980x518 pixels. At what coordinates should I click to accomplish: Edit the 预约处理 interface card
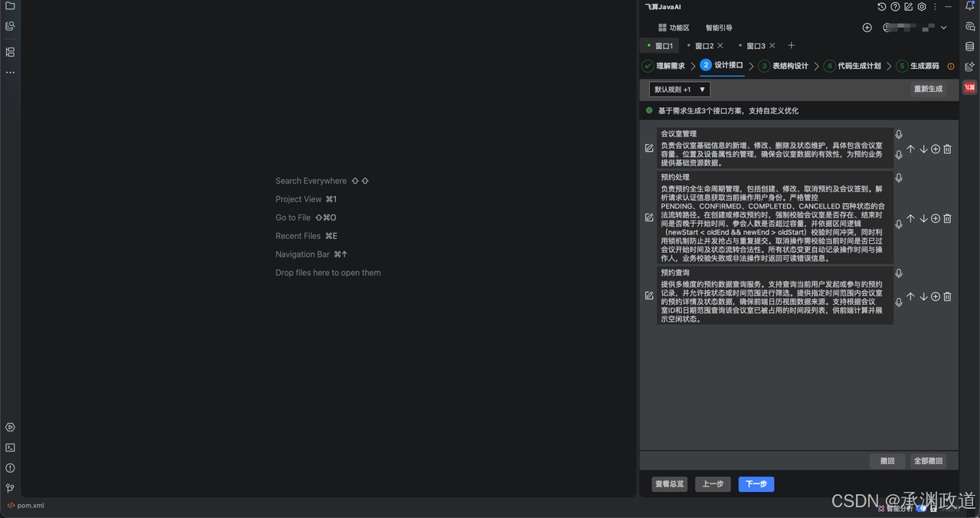point(649,218)
